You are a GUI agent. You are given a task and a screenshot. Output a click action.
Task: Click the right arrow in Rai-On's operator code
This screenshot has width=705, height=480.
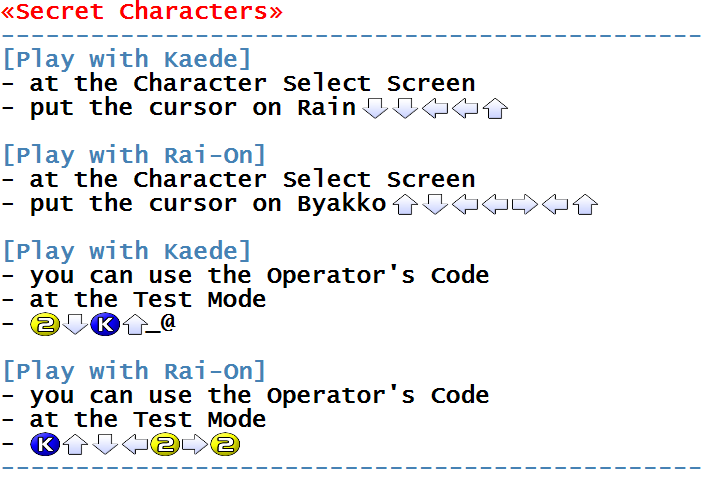click(195, 444)
